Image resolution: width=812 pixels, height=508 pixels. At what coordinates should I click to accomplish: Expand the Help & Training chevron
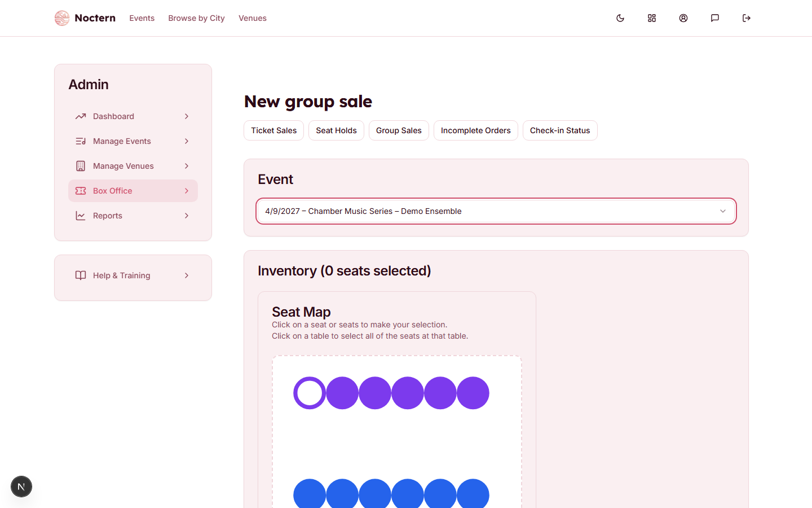click(187, 275)
